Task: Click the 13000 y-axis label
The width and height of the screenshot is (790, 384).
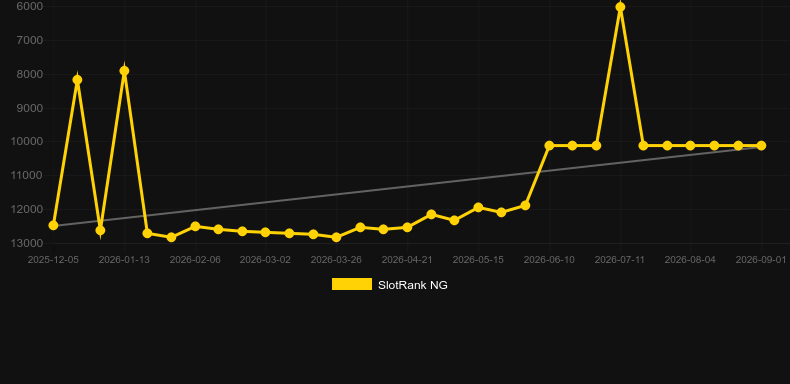Action: coord(27,243)
